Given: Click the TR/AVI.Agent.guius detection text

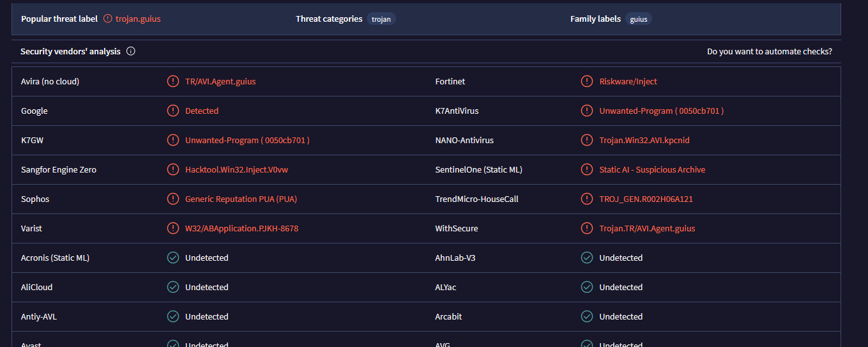Looking at the screenshot, I should [x=220, y=81].
